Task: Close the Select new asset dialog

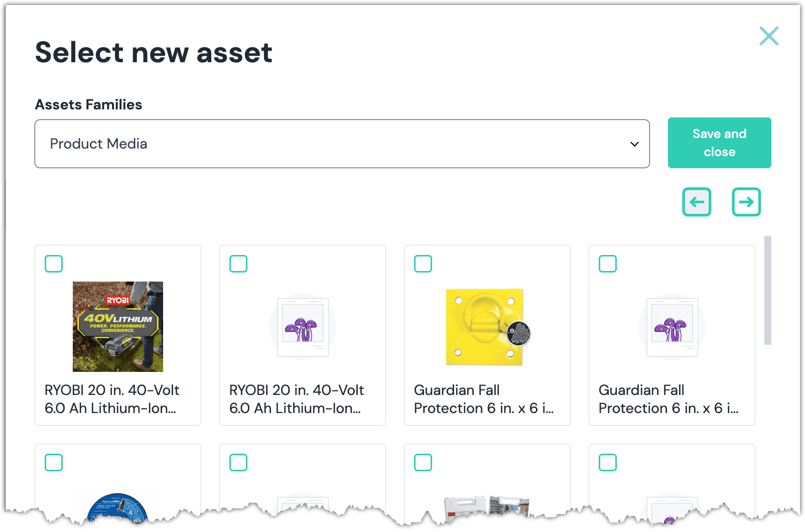Action: 769,36
